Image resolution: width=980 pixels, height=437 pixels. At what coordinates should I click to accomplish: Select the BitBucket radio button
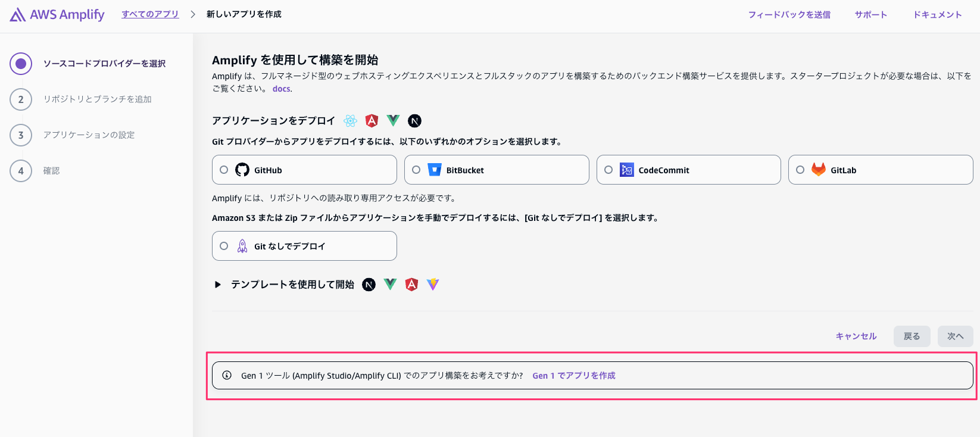[x=416, y=170]
